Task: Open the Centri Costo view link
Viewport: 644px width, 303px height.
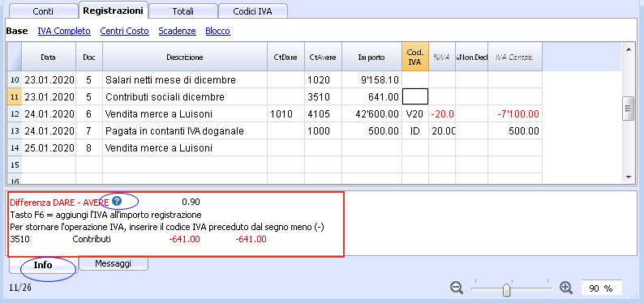Action: pyautogui.click(x=124, y=31)
